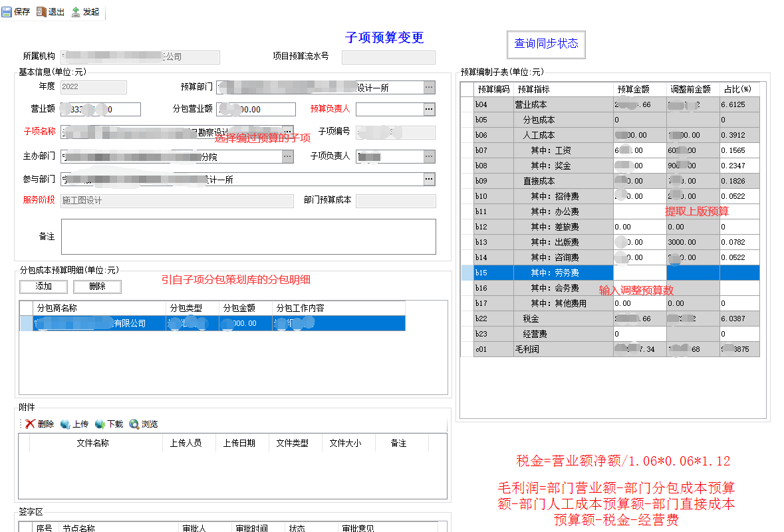
Task: Open the 预算负责人 ellipsis picker
Action: pos(429,109)
